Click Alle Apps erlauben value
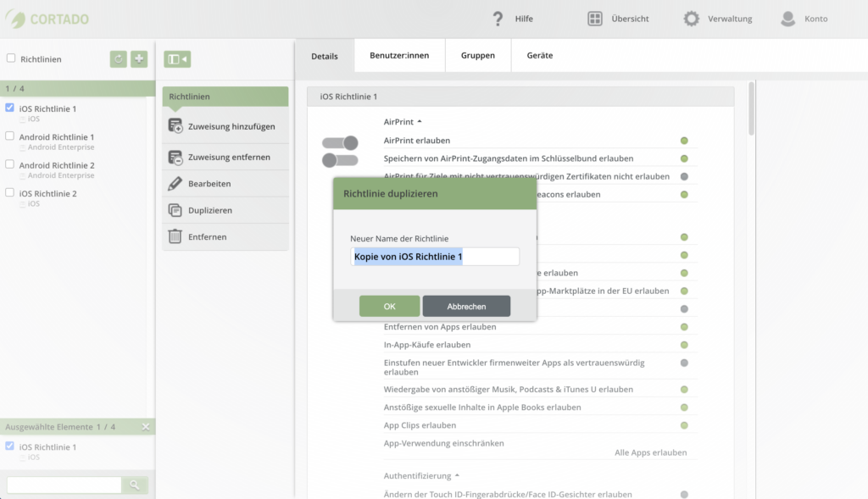 650,452
